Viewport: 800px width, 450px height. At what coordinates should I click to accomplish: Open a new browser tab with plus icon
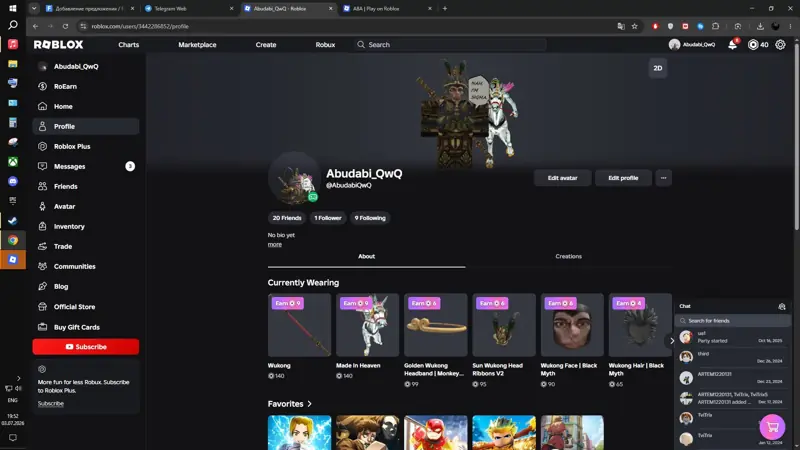[444, 9]
